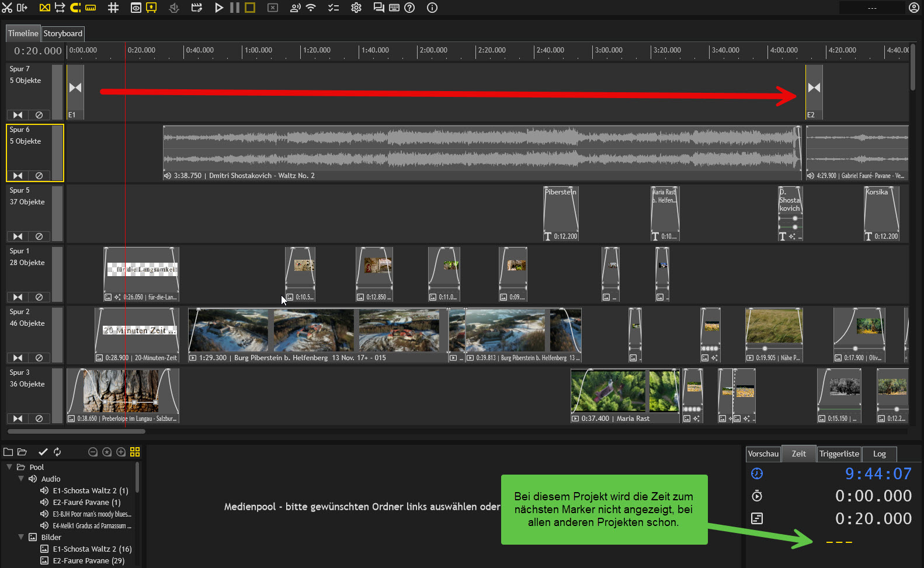This screenshot has width=924, height=568.
Task: Click the grid hash icon in toolbar
Action: [113, 8]
